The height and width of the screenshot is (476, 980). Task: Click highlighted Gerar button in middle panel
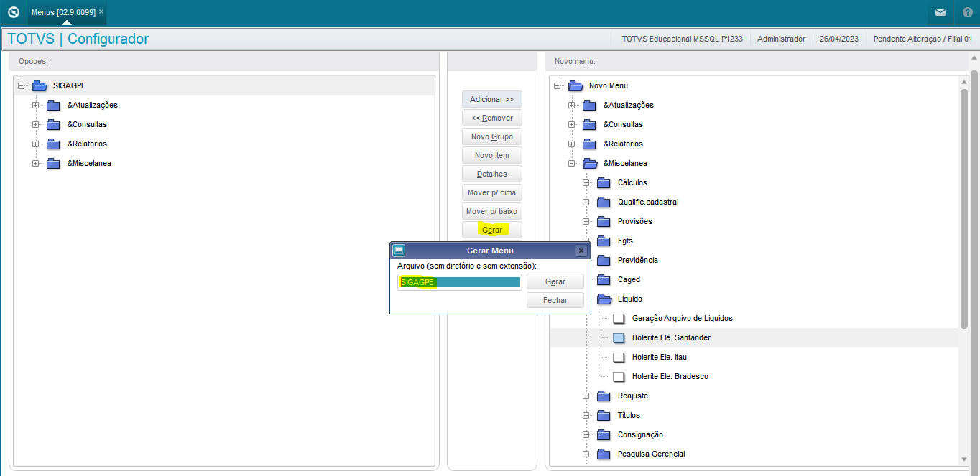click(492, 230)
